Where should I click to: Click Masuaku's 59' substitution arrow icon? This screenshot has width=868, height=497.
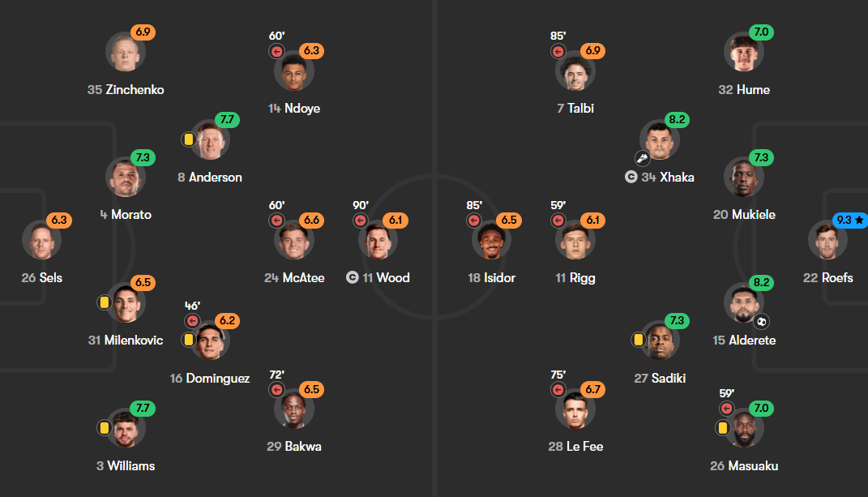point(727,409)
